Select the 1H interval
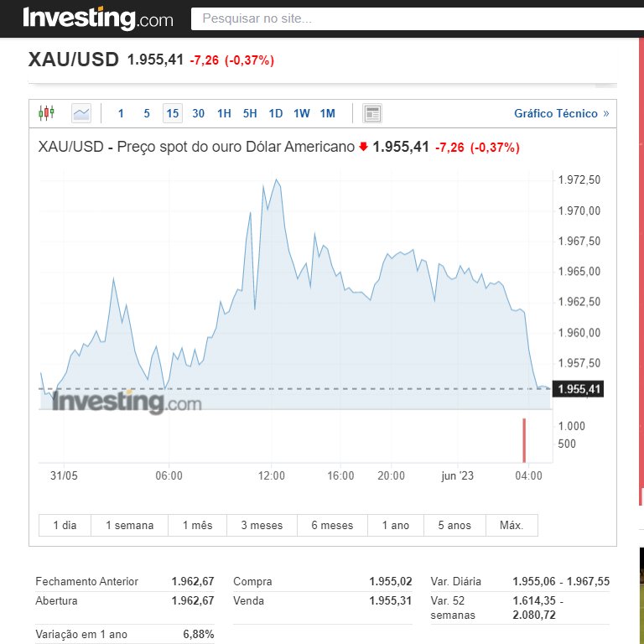 (224, 113)
